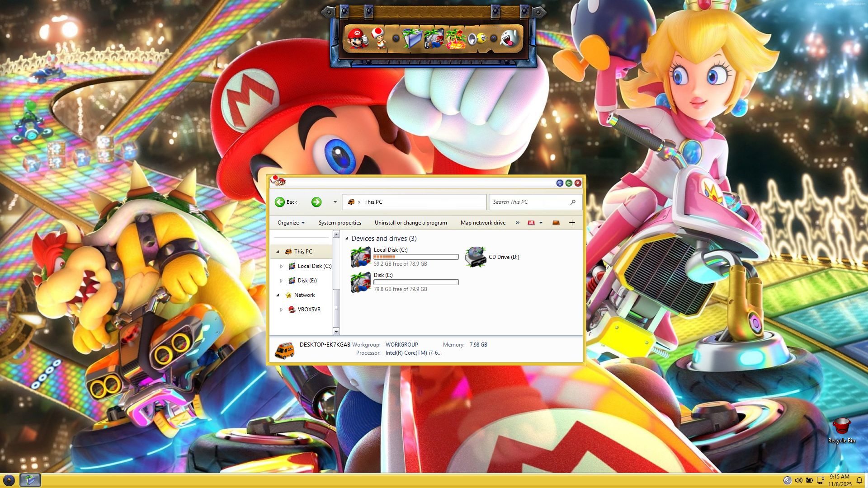Open the Organize dropdown menu
The height and width of the screenshot is (488, 868).
point(291,223)
